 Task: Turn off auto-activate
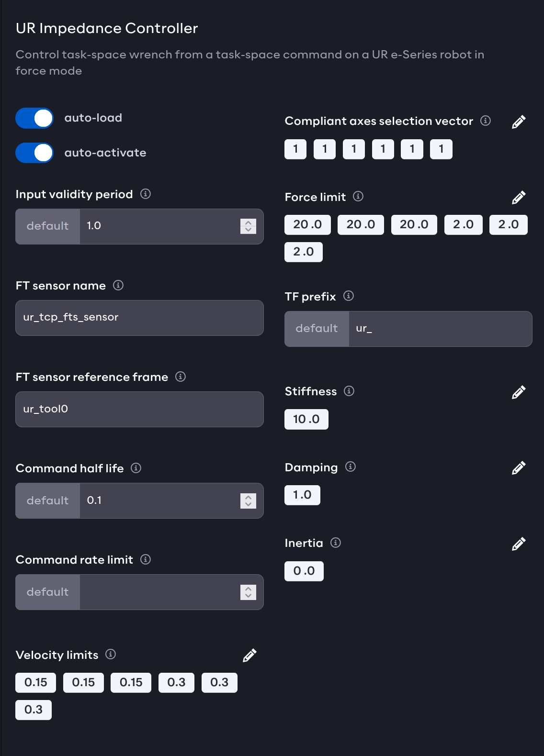(x=34, y=153)
